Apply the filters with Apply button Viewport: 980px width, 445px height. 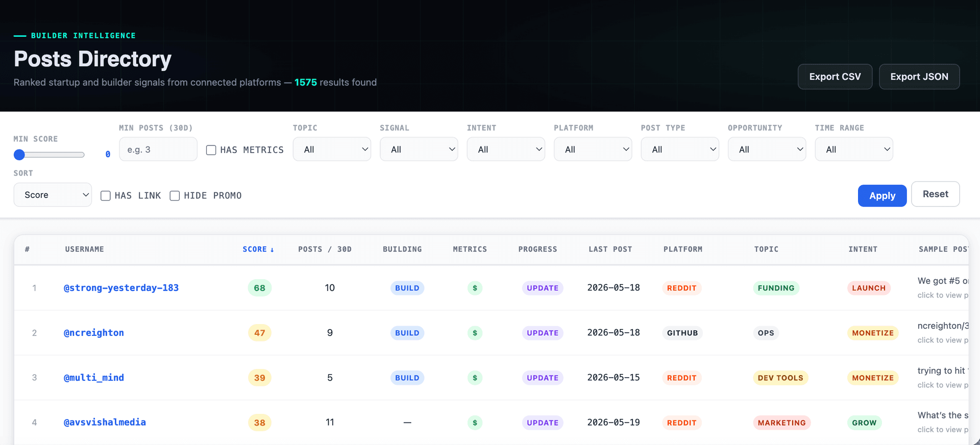(x=882, y=195)
